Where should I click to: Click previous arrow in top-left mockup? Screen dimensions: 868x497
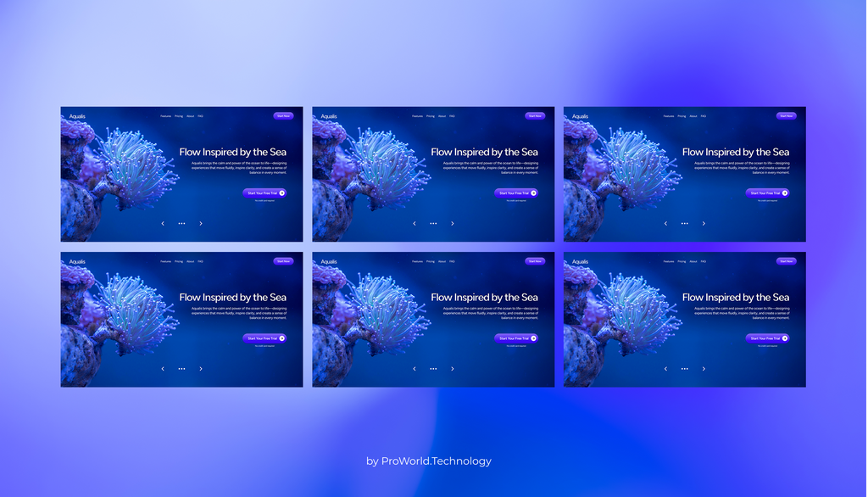(x=163, y=223)
